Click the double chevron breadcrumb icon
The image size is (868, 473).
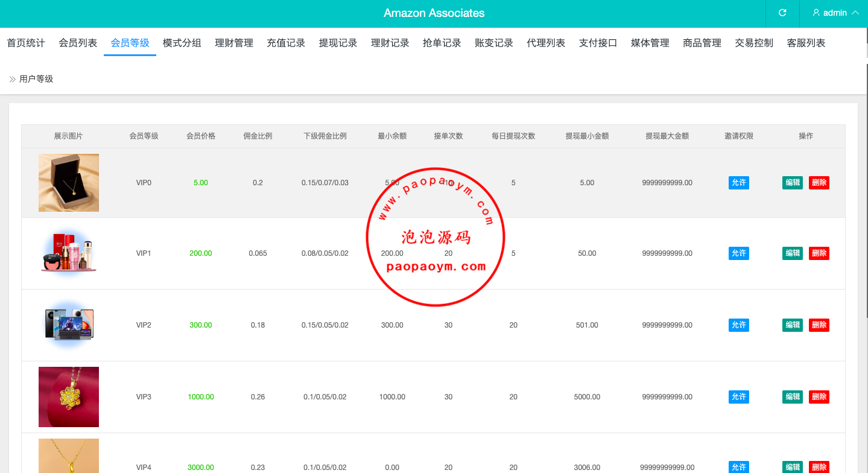(x=12, y=79)
